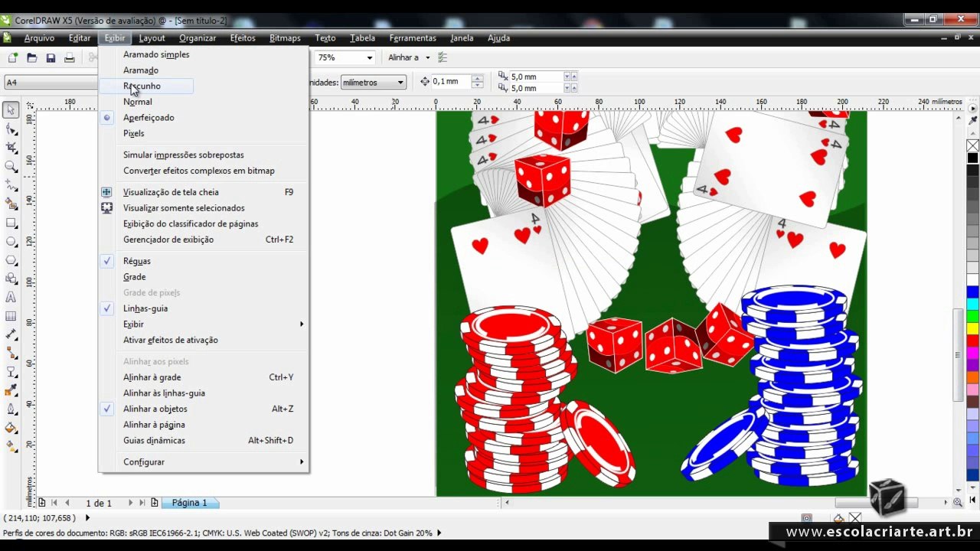The image size is (980, 551).
Task: Select the Table tool
Action: tap(11, 316)
